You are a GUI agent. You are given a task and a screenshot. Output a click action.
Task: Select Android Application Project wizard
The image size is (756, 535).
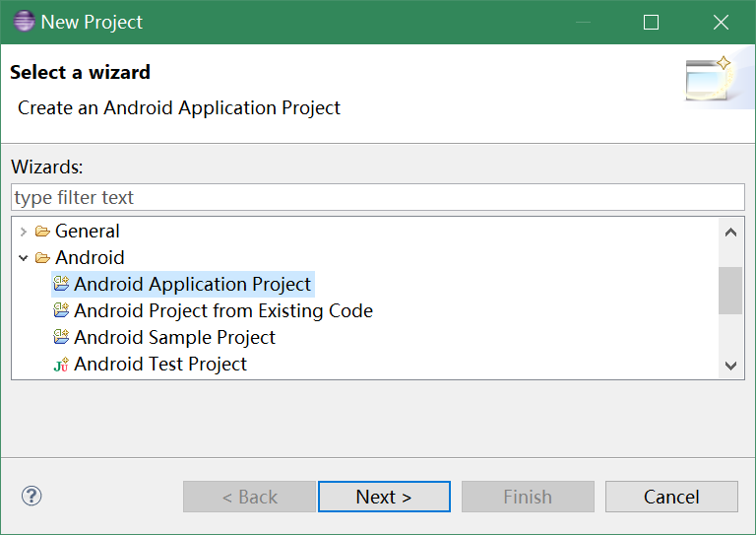tap(192, 285)
